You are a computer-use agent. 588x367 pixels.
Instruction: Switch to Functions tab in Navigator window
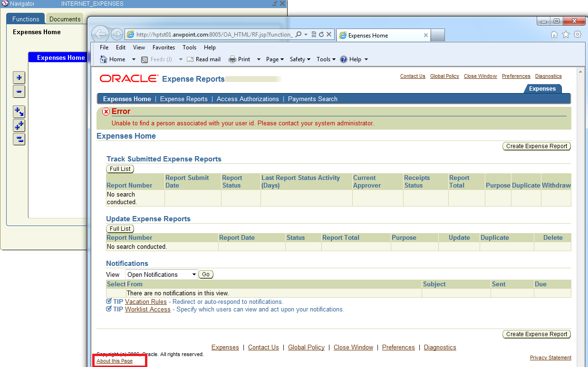[x=26, y=19]
